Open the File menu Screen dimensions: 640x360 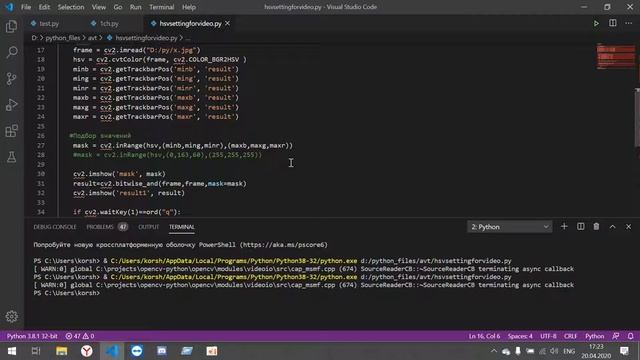[26, 7]
